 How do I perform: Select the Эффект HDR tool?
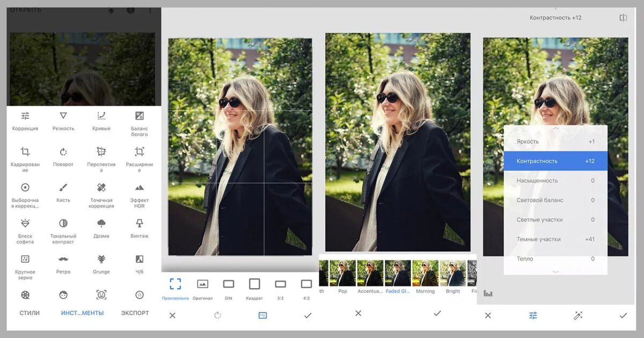click(140, 196)
